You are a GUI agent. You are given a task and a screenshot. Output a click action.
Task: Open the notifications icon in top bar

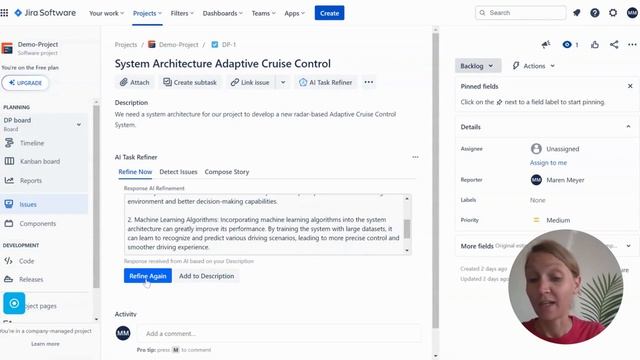(x=577, y=13)
